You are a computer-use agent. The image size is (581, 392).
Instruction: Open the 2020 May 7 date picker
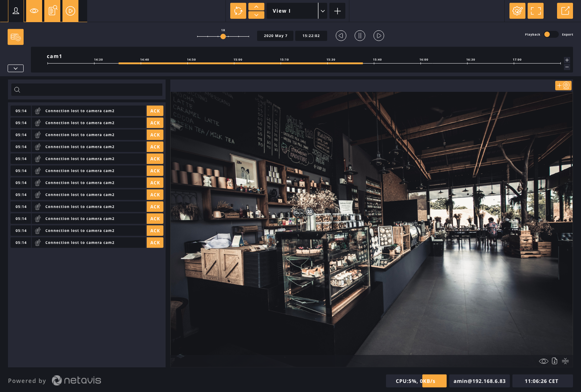click(x=275, y=36)
